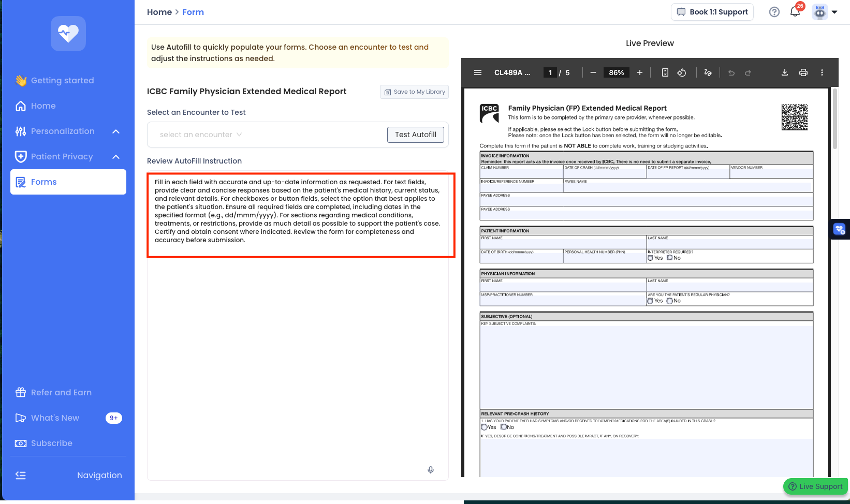This screenshot has height=504, width=850.
Task: Collapse the Patient Privacy chevron
Action: click(116, 157)
